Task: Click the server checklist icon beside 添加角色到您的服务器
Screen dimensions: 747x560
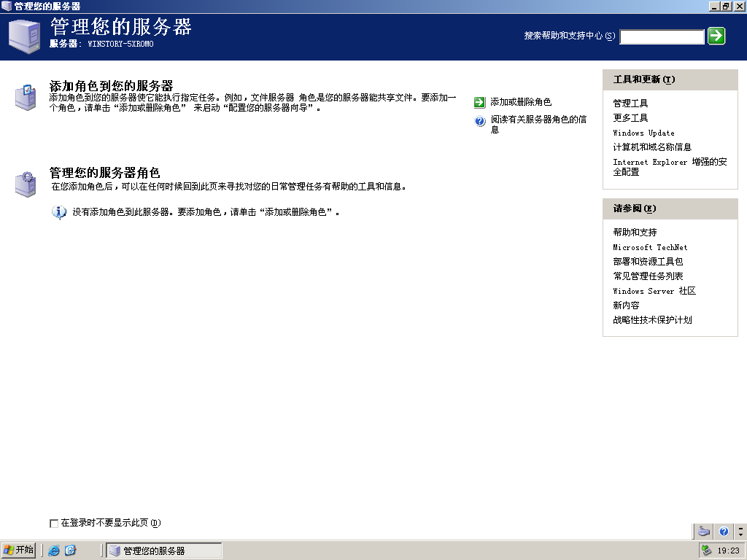Action: coord(26,97)
